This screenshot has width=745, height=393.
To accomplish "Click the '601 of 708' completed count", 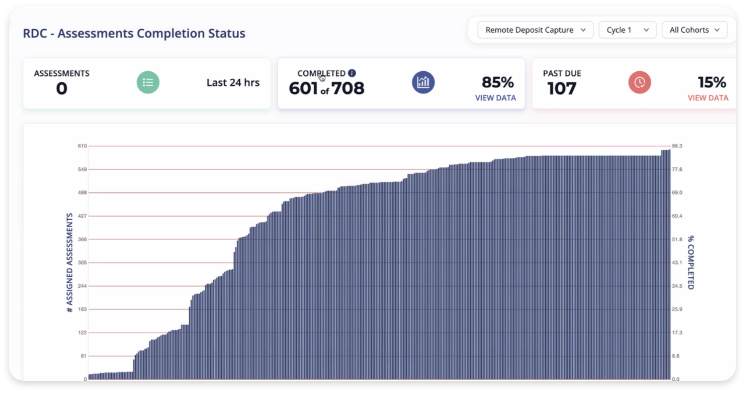I will [x=326, y=88].
